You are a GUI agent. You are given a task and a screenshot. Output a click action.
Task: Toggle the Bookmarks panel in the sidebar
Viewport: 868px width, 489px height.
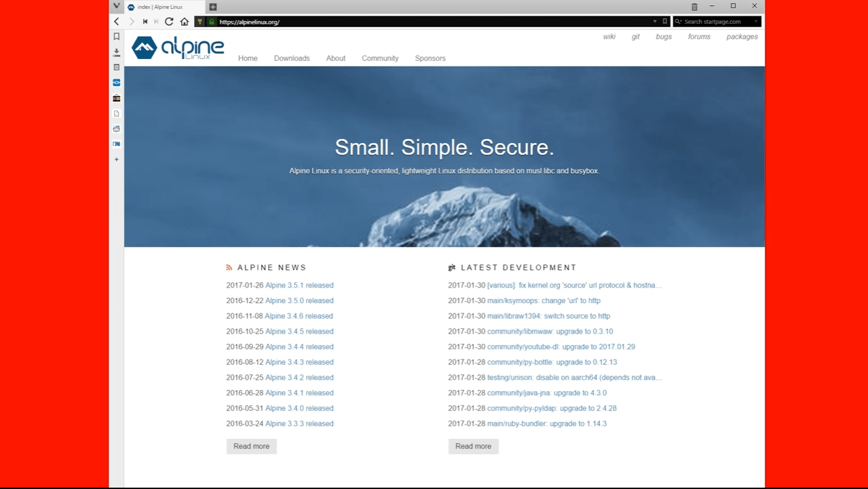click(116, 36)
